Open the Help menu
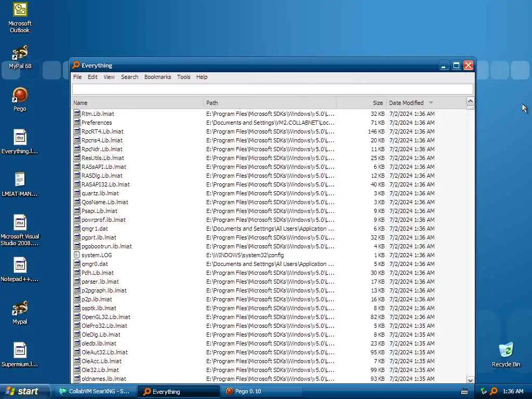This screenshot has width=532, height=399. (202, 77)
